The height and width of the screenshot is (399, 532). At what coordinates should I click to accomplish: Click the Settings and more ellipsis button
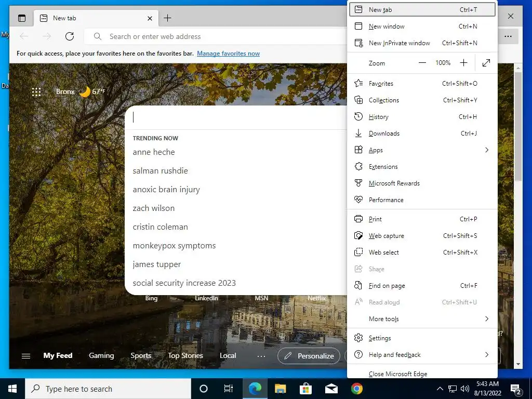click(508, 36)
